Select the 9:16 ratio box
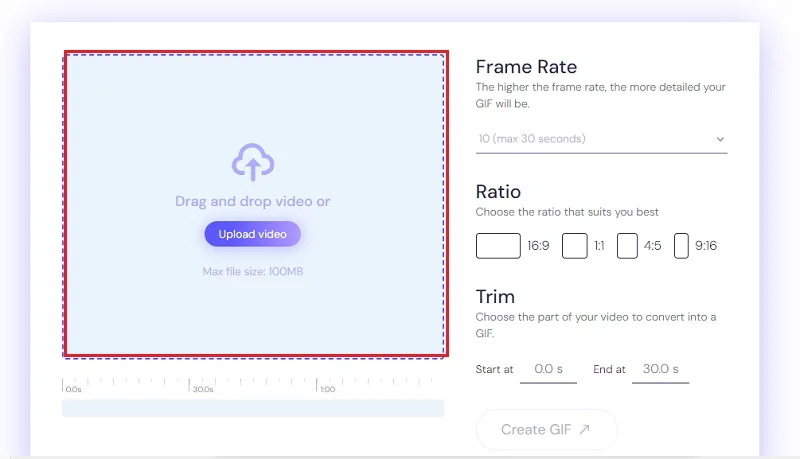Screen dimensions: 800x459 click(x=681, y=246)
